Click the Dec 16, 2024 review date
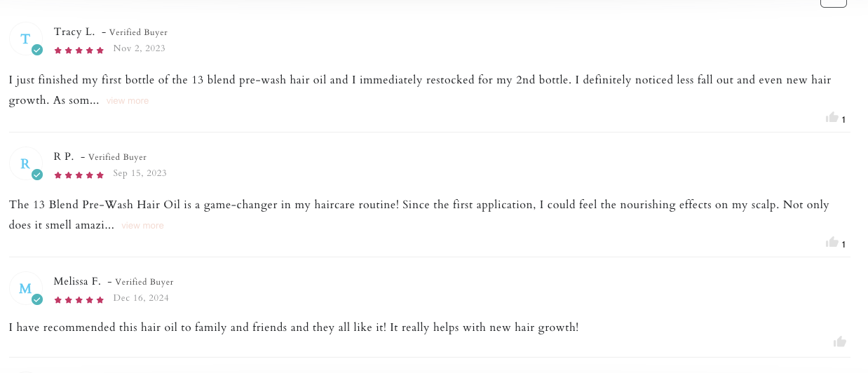The height and width of the screenshot is (373, 868). tap(141, 298)
